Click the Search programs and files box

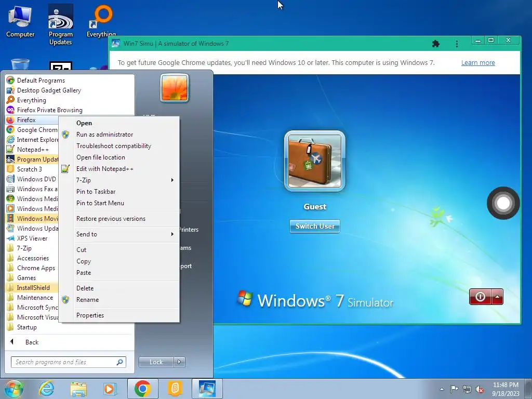pyautogui.click(x=68, y=362)
